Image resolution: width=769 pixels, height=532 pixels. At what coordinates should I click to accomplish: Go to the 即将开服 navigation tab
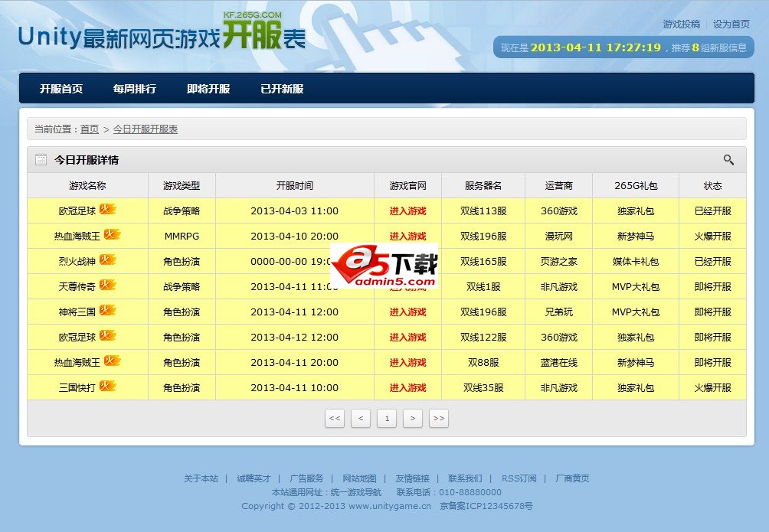coord(208,89)
